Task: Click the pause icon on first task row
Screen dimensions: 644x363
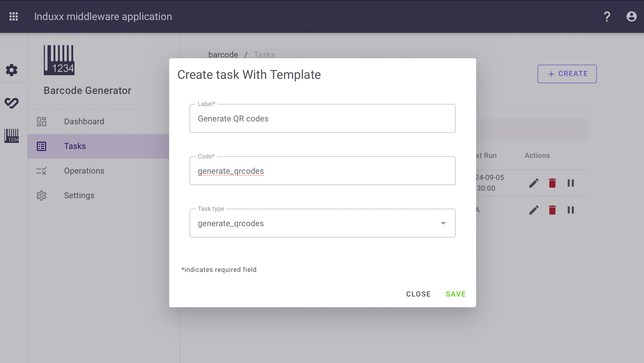Action: 571,183
